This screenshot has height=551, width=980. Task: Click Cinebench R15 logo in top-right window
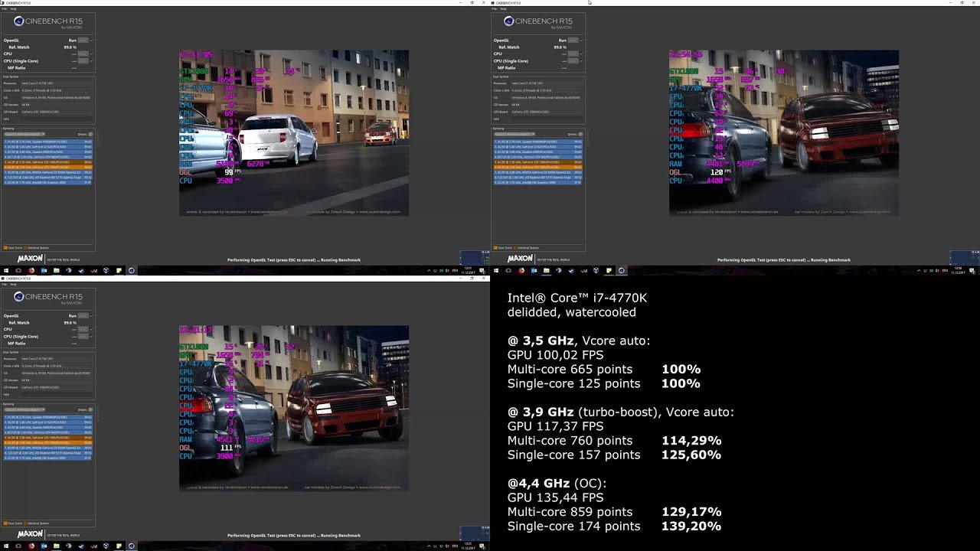[538, 22]
